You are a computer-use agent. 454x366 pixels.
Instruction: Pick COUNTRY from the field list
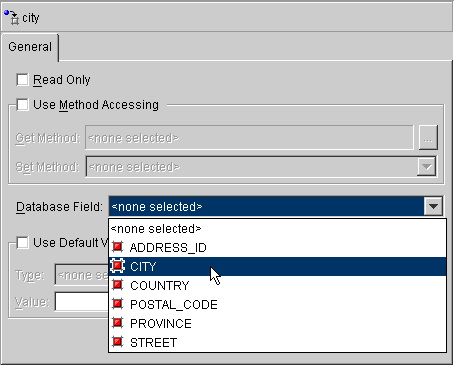pyautogui.click(x=277, y=285)
